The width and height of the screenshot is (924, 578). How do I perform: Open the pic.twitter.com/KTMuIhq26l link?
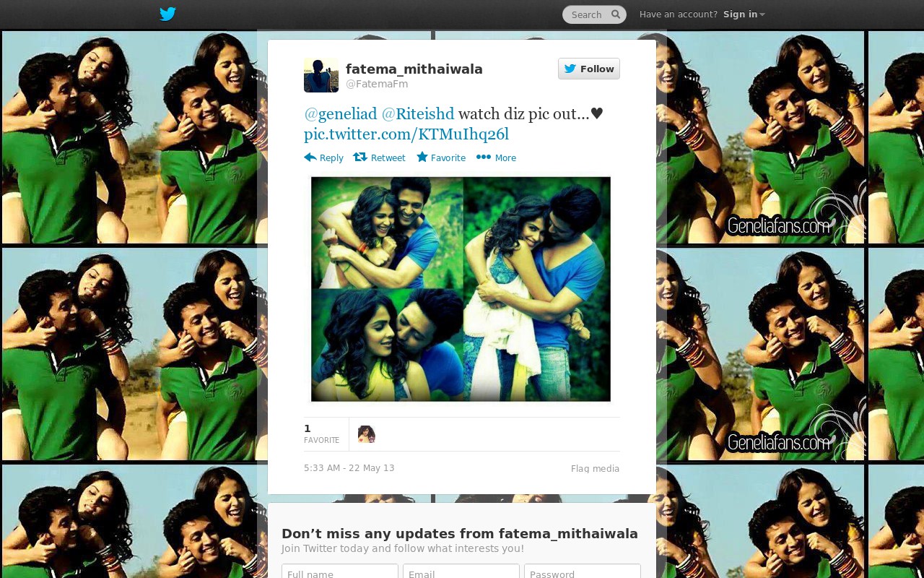tap(406, 134)
